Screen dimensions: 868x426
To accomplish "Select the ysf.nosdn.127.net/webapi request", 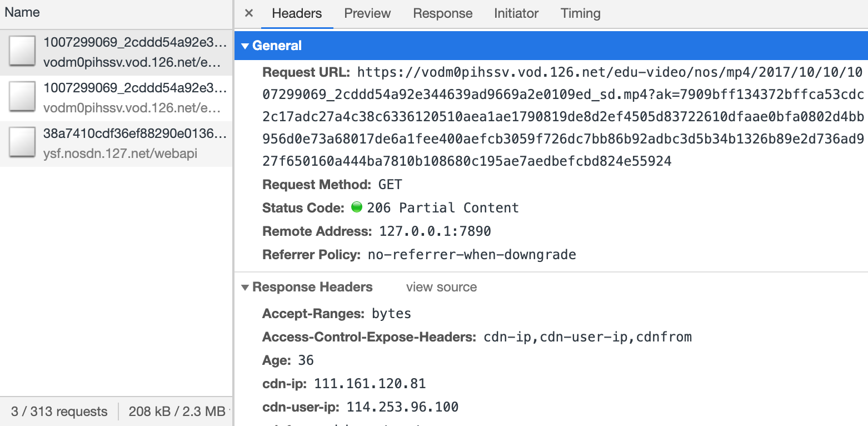I will (116, 144).
